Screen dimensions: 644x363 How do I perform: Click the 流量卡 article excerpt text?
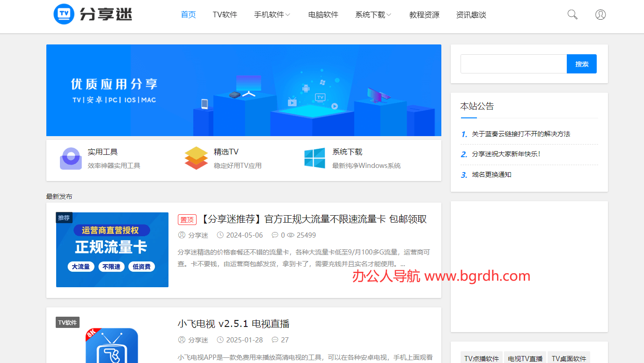tap(304, 258)
